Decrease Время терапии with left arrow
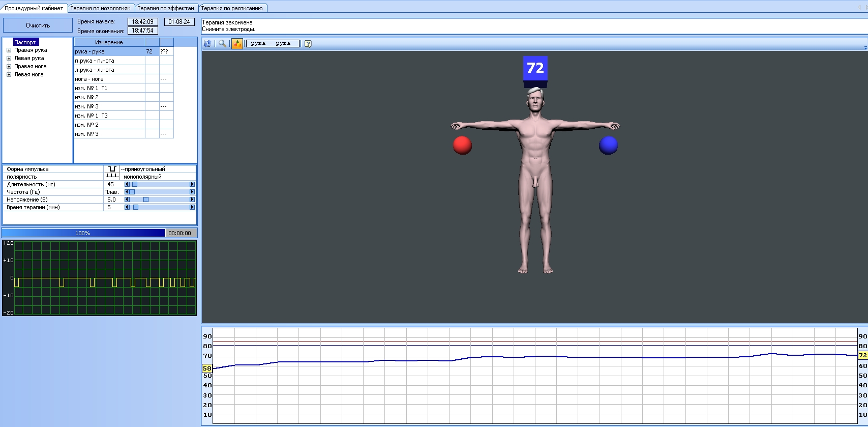 pos(127,207)
